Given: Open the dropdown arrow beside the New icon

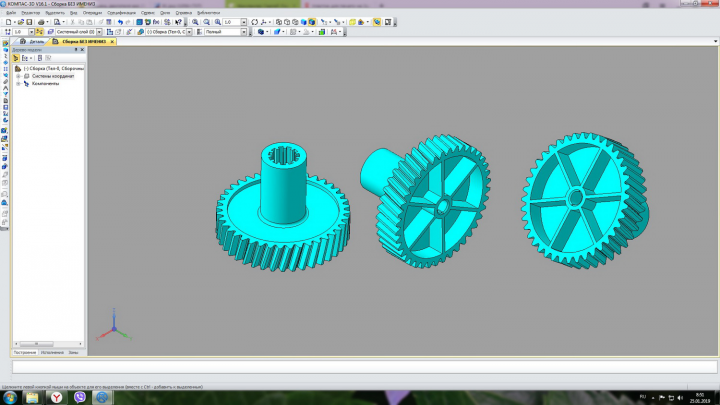Looking at the screenshot, I should pos(15,22).
